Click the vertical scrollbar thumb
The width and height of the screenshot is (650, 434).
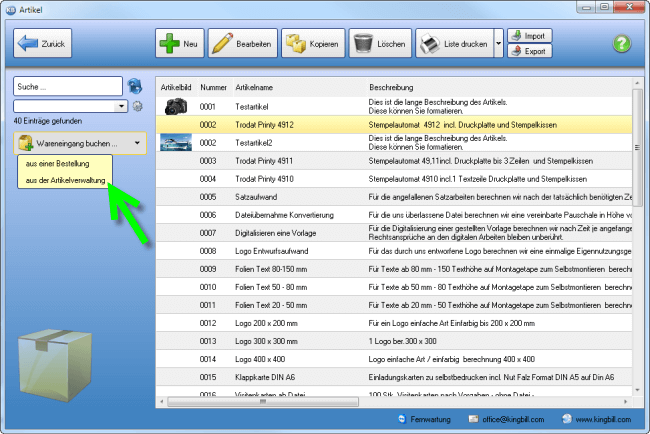point(637,147)
